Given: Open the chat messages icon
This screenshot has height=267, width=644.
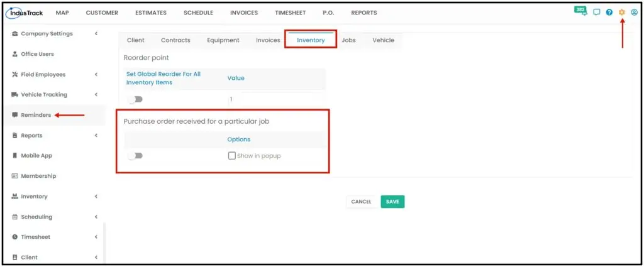Looking at the screenshot, I should click(597, 13).
